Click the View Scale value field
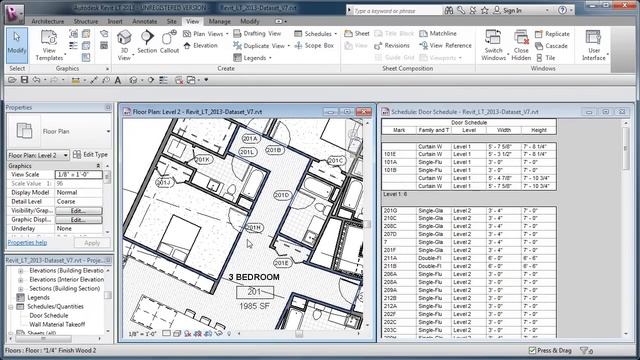The image size is (640, 360). point(78,175)
